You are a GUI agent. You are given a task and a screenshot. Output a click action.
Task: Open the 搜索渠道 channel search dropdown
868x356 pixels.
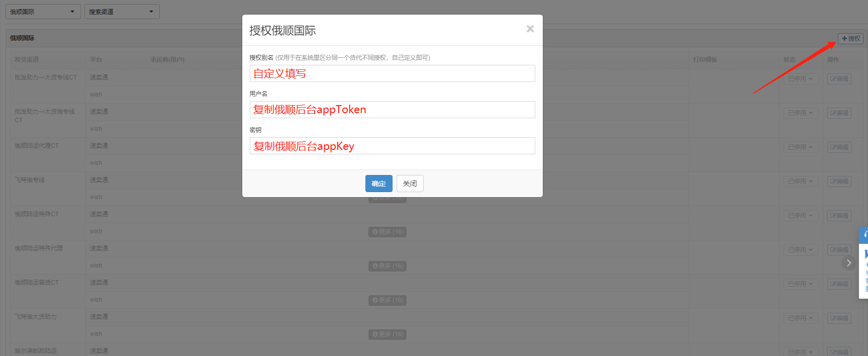(x=122, y=12)
